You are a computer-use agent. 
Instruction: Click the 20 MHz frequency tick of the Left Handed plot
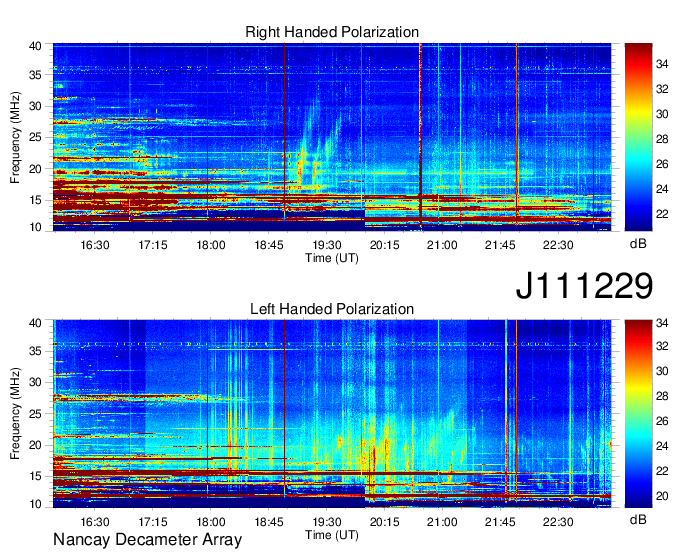(35, 445)
